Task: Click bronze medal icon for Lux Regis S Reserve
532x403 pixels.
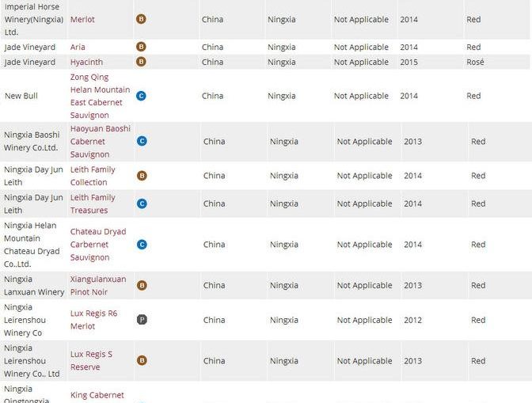Action: click(142, 360)
